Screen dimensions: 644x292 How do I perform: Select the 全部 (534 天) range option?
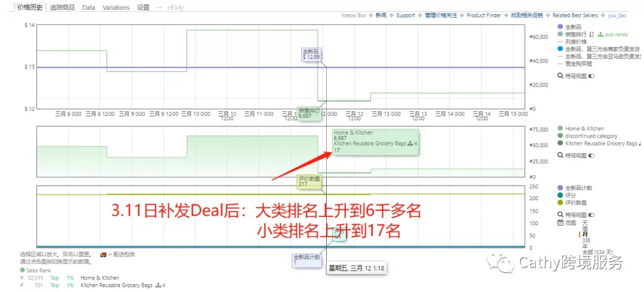point(597,251)
